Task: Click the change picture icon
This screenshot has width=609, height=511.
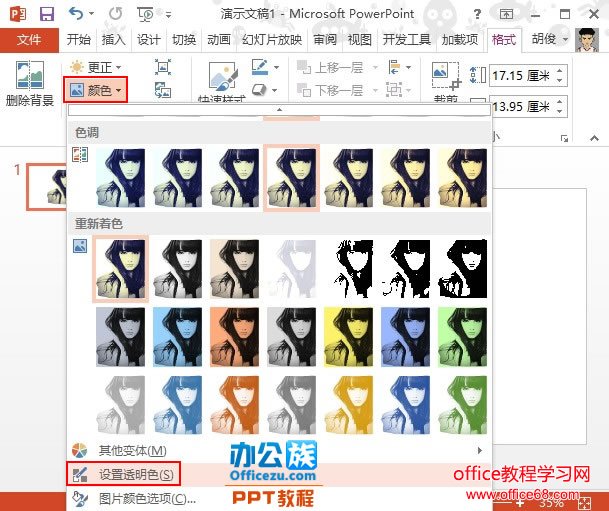Action: tap(163, 90)
